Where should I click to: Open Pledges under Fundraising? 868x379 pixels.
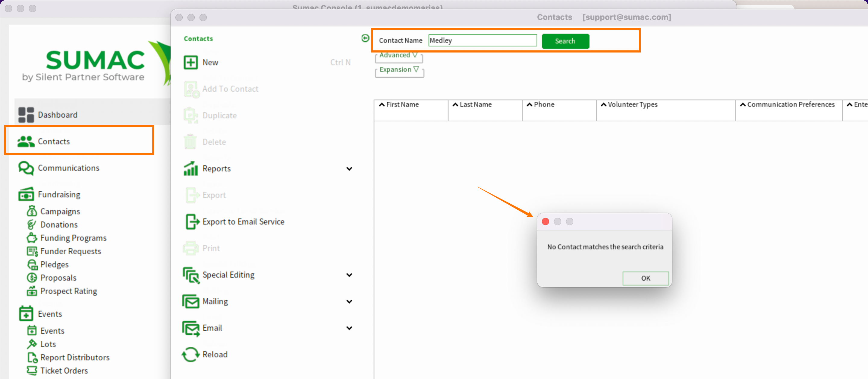pyautogui.click(x=54, y=265)
